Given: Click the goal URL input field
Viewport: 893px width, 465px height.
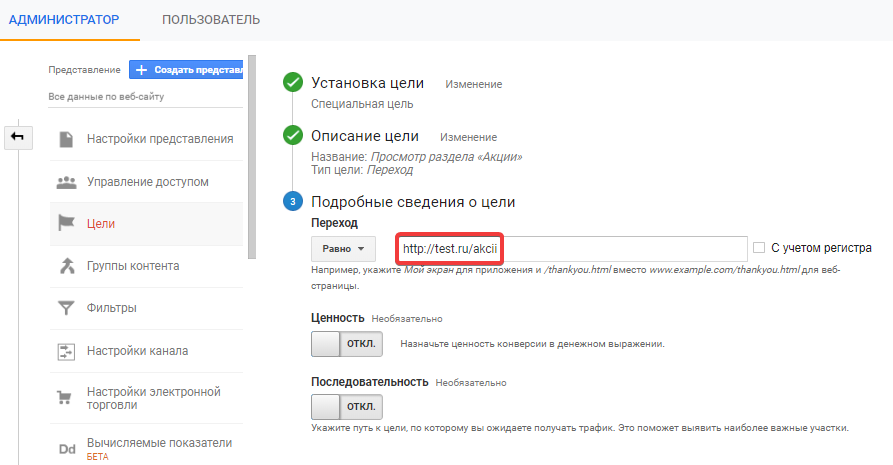Looking at the screenshot, I should click(x=572, y=249).
